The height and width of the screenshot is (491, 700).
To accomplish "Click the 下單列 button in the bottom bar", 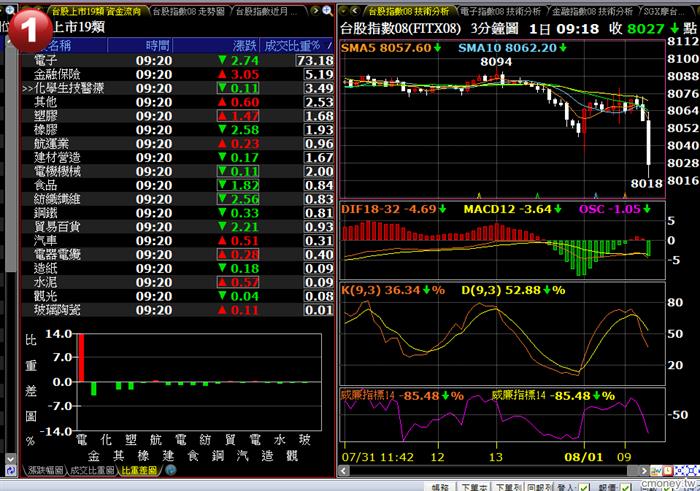I will pos(508,487).
